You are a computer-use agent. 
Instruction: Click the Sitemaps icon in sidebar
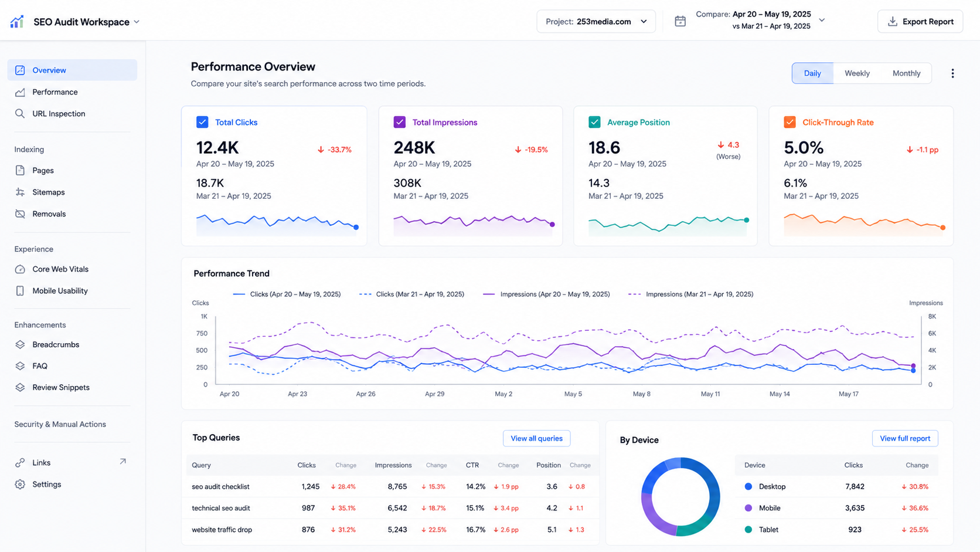coord(20,192)
